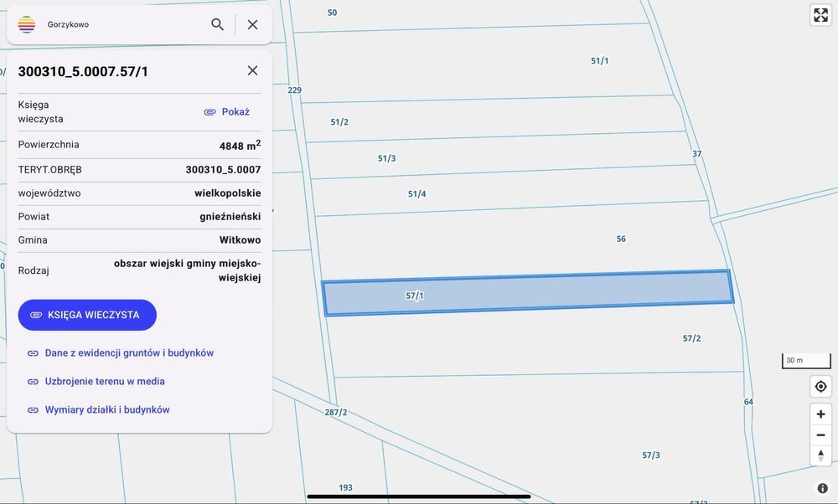Select parcel labeled 51/2 on map
Viewport: 838px width, 504px height.
339,122
